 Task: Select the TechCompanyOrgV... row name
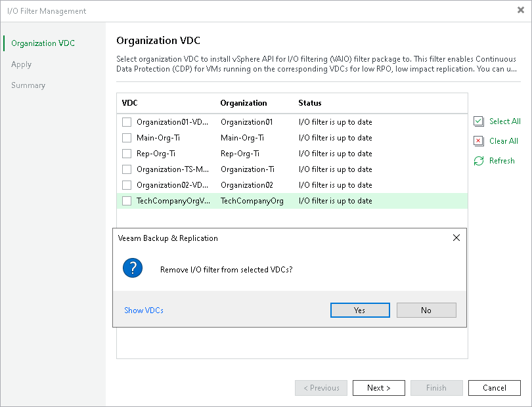click(173, 201)
